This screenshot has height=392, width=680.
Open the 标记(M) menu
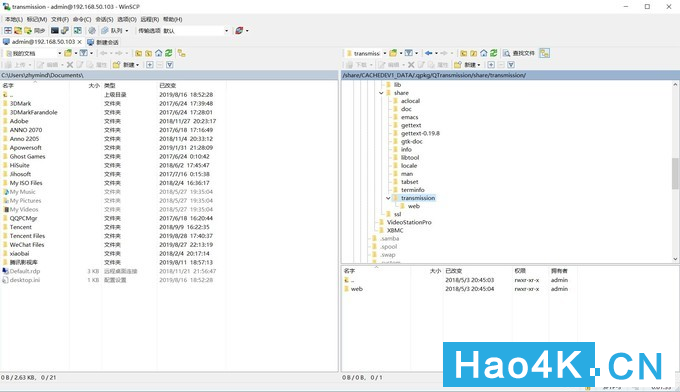pos(36,19)
